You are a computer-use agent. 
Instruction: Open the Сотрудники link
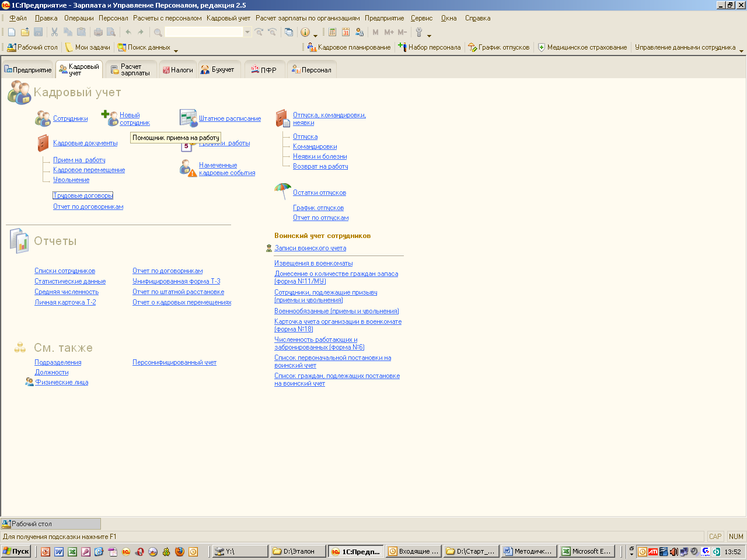click(71, 118)
